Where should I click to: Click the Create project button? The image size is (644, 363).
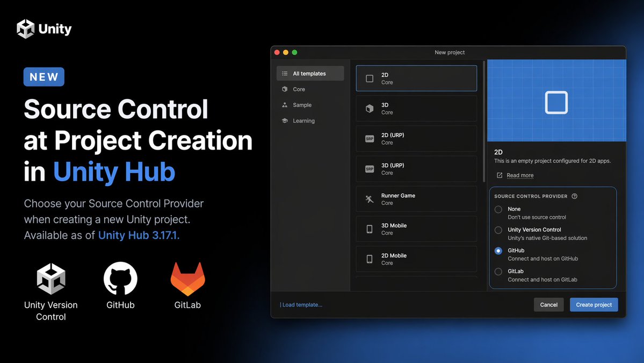click(x=594, y=304)
